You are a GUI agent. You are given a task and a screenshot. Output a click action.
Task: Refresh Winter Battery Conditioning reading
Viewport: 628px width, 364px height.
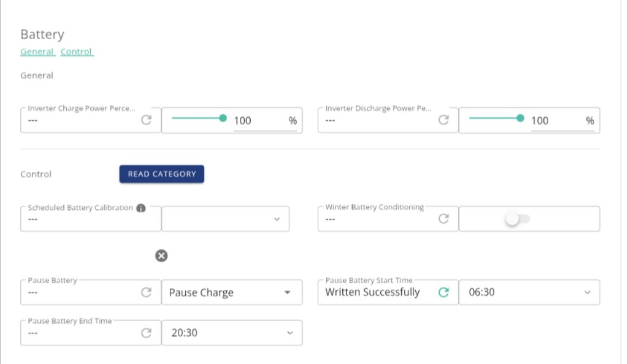443,219
